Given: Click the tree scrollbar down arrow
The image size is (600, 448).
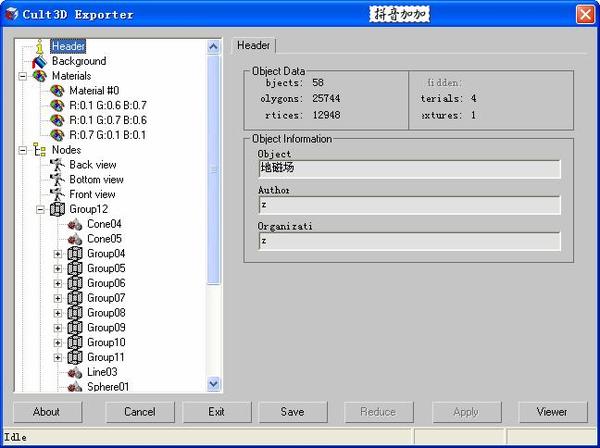Looking at the screenshot, I should [213, 383].
